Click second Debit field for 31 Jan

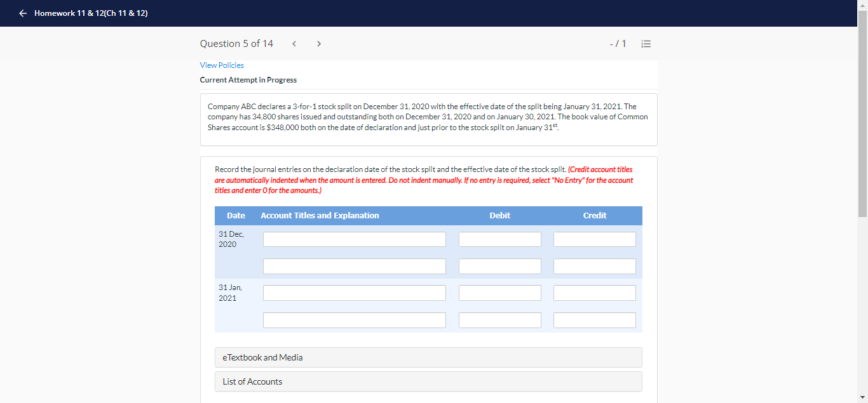tap(500, 320)
